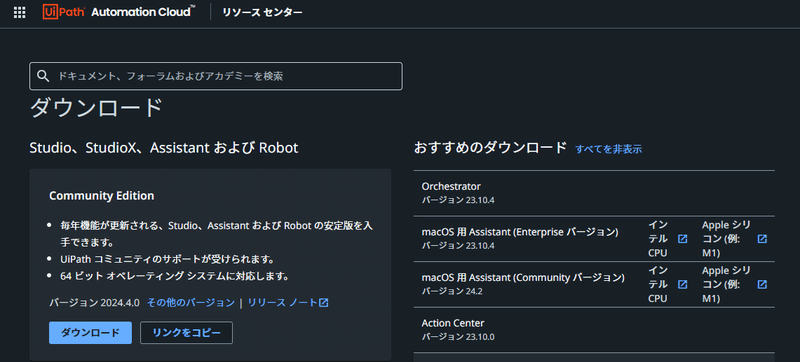Open the リリース ノート link
Screen dimensions: 800x362
pos(283,303)
